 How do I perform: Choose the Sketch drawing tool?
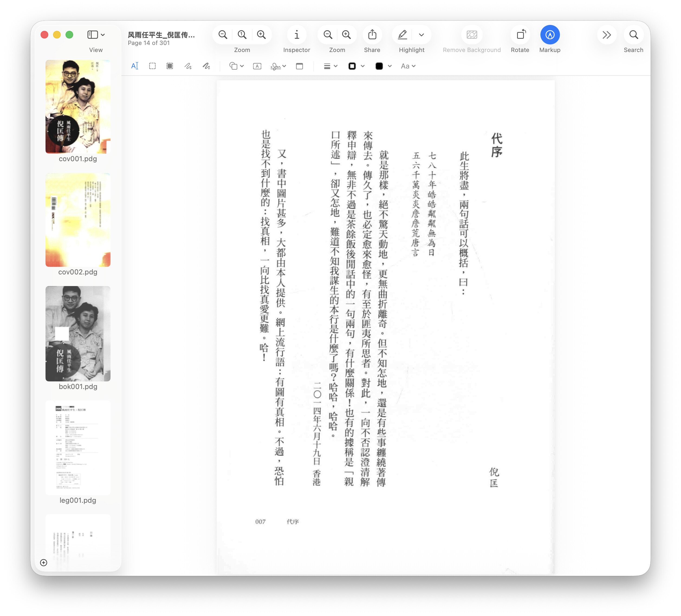[x=188, y=66]
